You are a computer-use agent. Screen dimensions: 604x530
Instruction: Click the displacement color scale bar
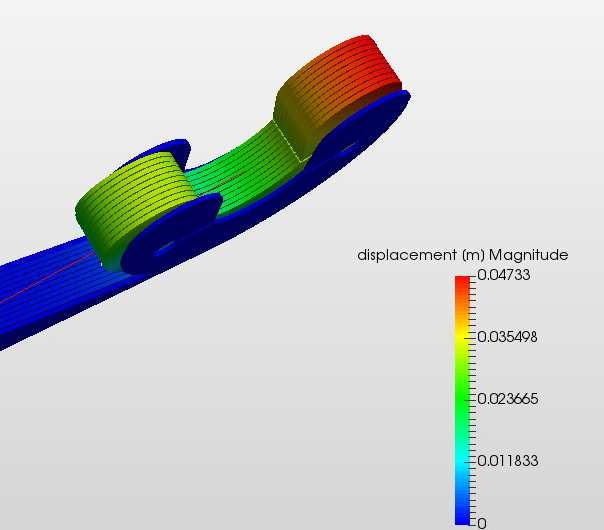point(463,400)
